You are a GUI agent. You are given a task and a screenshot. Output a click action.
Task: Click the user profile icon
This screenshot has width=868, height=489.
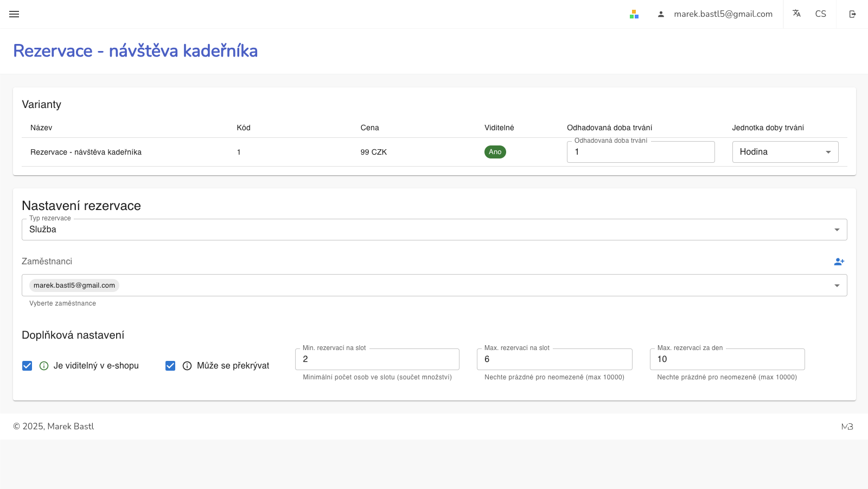click(x=661, y=14)
